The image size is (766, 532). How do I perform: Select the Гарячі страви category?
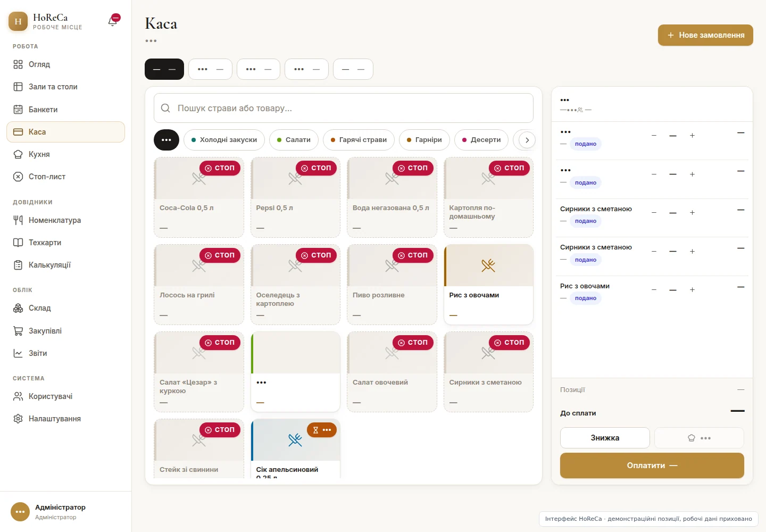click(x=359, y=140)
